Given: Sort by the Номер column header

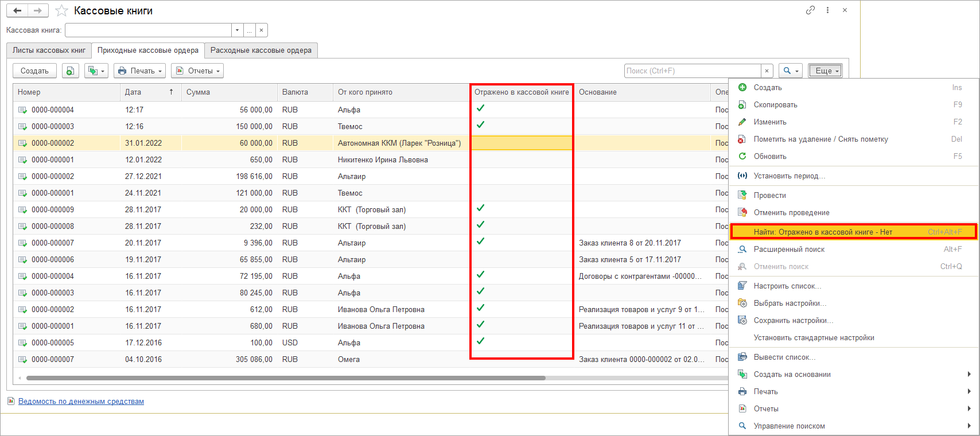Looking at the screenshot, I should (67, 92).
